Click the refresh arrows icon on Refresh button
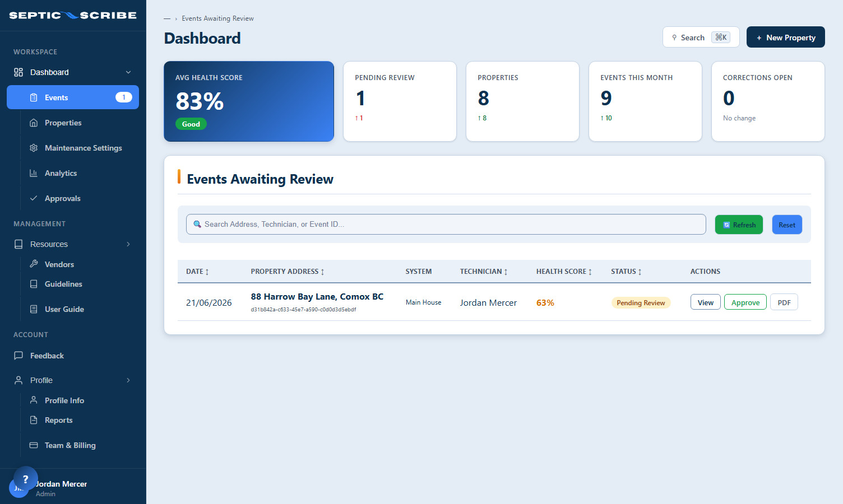The height and width of the screenshot is (504, 843). click(x=726, y=225)
